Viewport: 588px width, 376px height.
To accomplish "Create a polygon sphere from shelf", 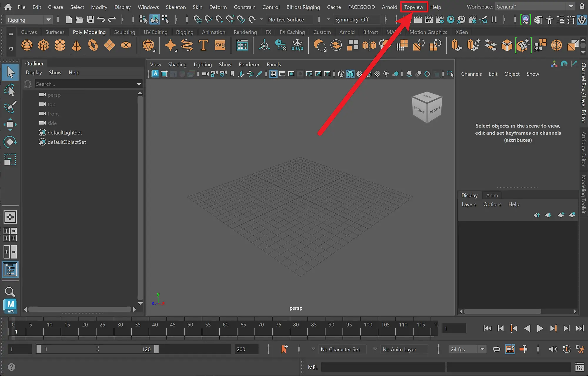I will (x=27, y=45).
